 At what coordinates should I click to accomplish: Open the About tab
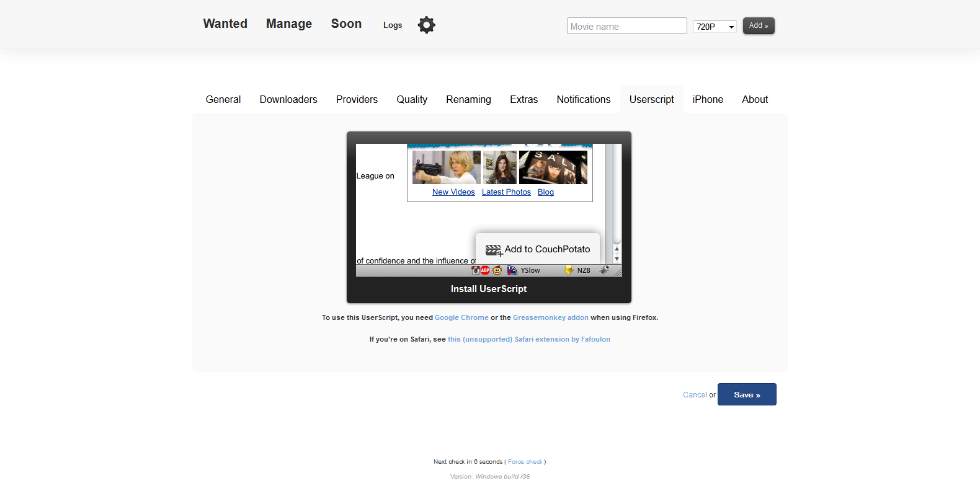tap(755, 99)
